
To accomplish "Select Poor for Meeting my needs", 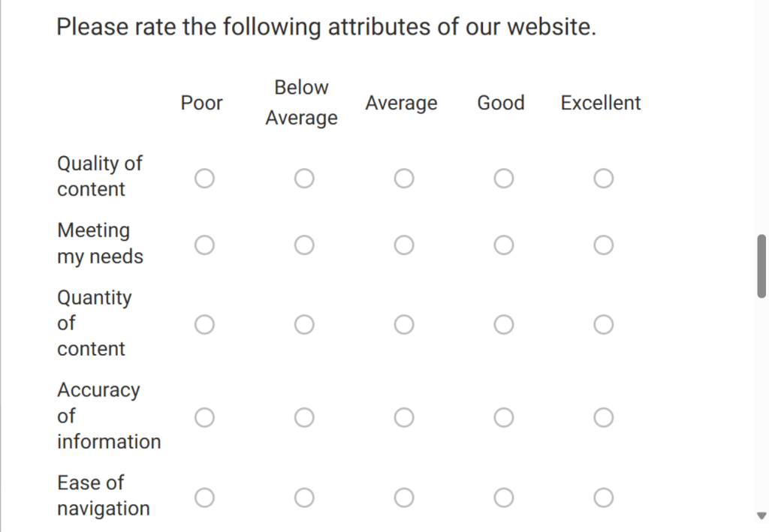I will [x=204, y=245].
